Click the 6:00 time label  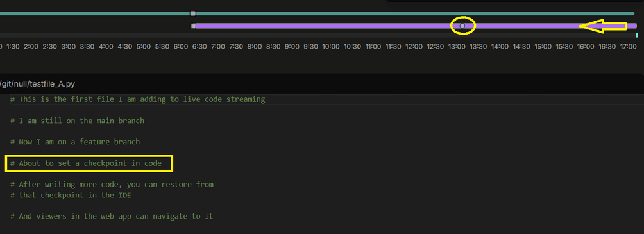click(181, 46)
